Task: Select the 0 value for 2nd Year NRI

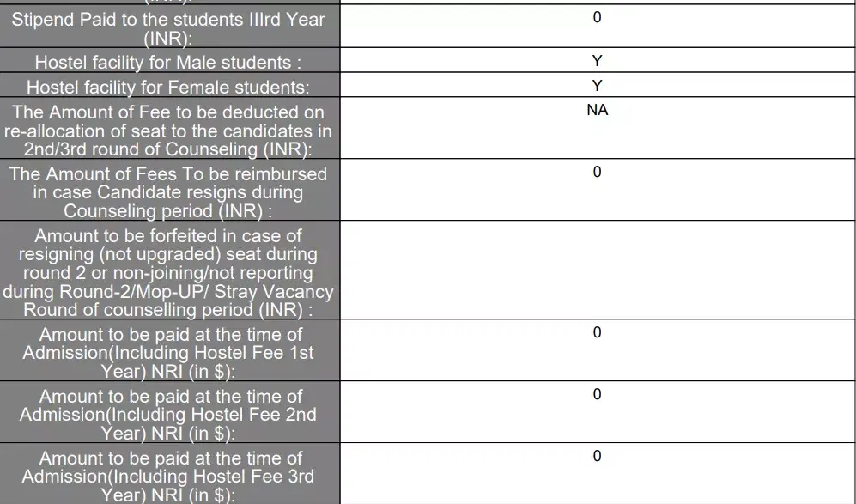Action: [x=598, y=394]
